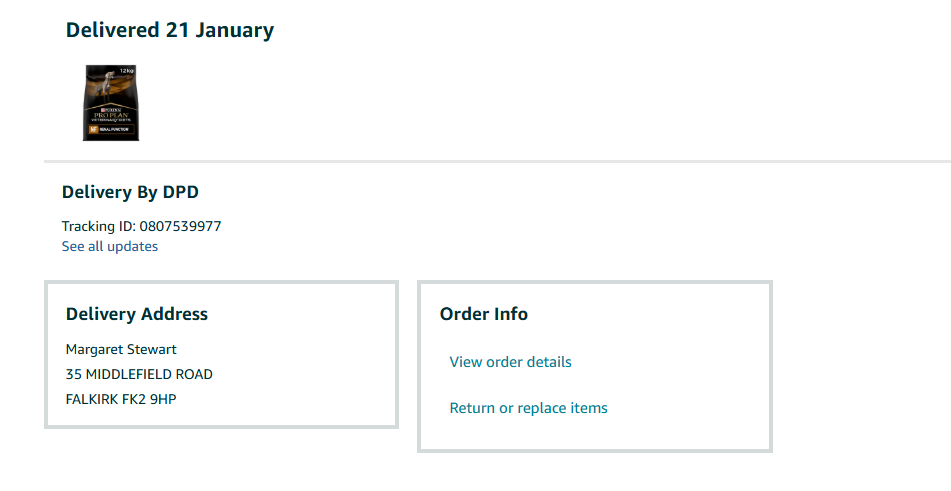Click the 12kg label on product image
The width and height of the screenshot is (951, 491).
click(x=126, y=71)
